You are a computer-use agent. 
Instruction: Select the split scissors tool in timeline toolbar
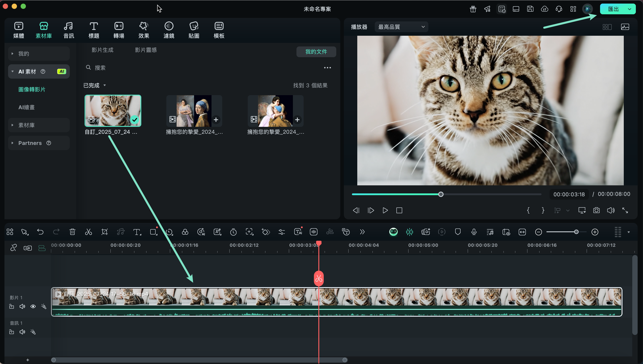(88, 232)
